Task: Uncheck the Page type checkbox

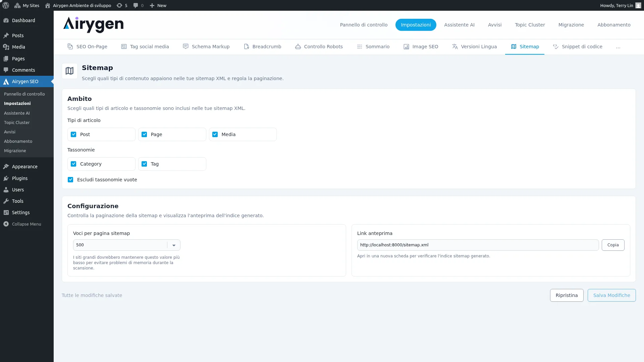Action: click(x=144, y=134)
